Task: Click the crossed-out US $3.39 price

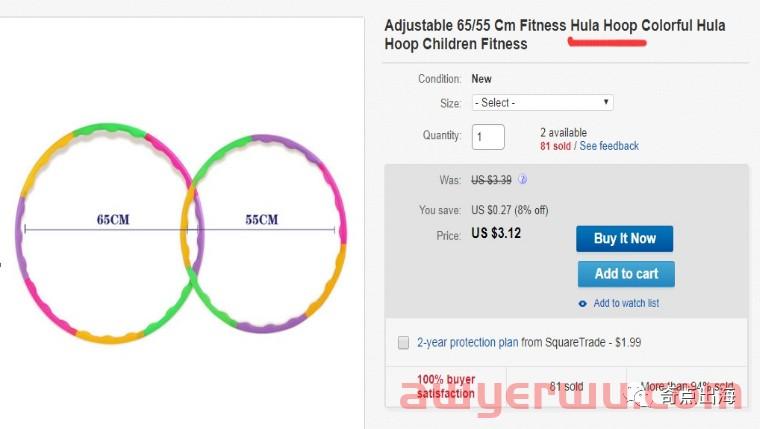Action: (x=491, y=180)
